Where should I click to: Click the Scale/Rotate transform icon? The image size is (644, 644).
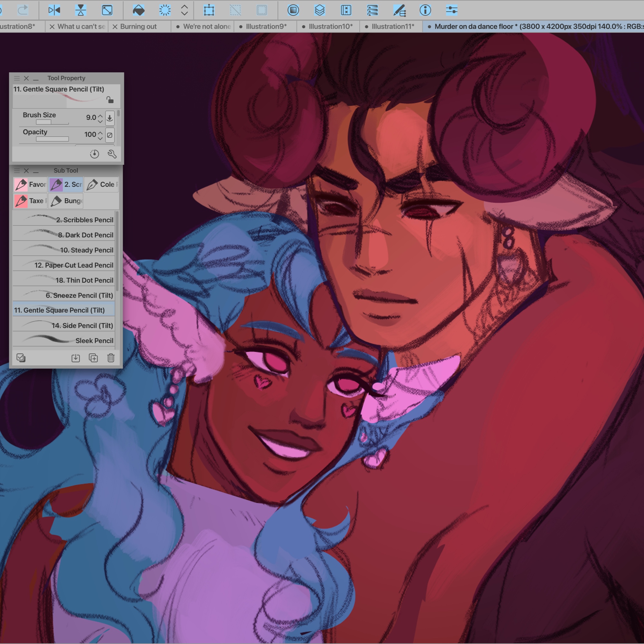(x=209, y=10)
